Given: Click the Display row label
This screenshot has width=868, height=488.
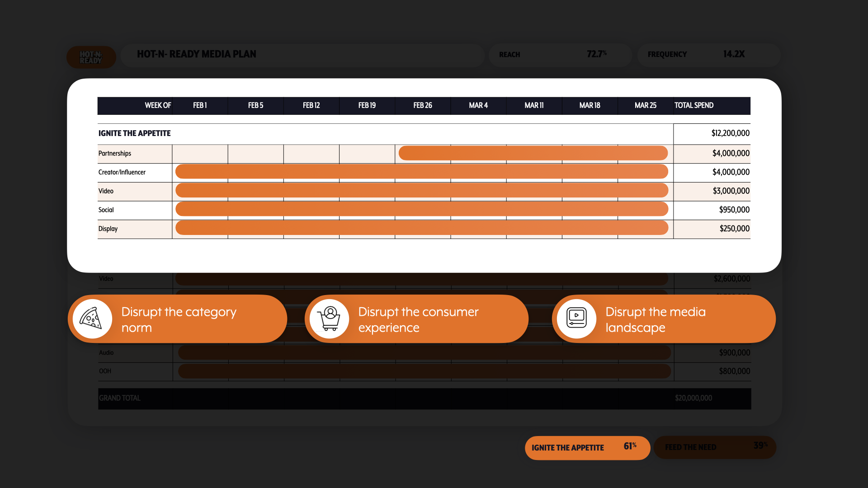Looking at the screenshot, I should pyautogui.click(x=108, y=229).
